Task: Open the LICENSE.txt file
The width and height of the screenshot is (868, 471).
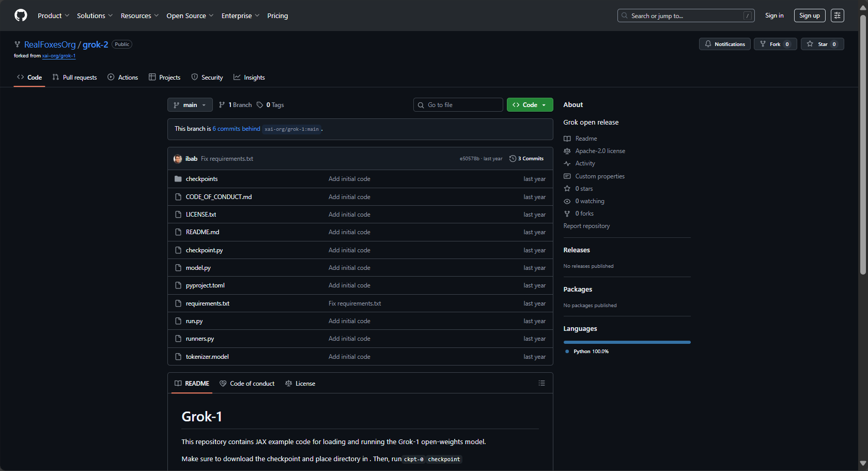Action: [201, 215]
